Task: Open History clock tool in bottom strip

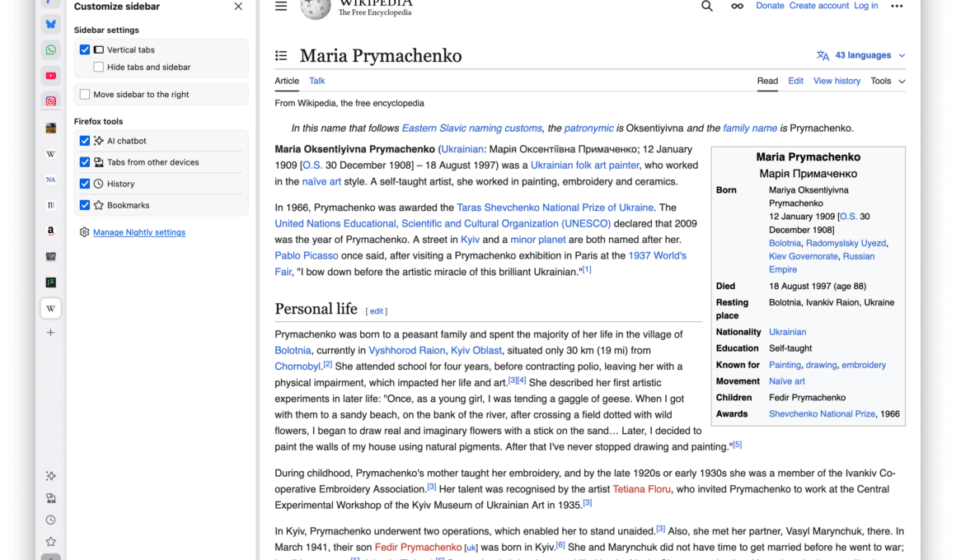Action: tap(50, 520)
